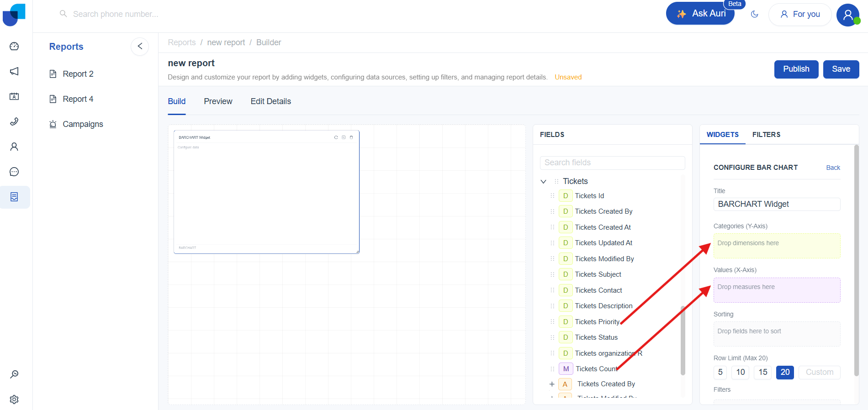Switch to the FILTERS tab
868x410 pixels.
[x=766, y=135]
